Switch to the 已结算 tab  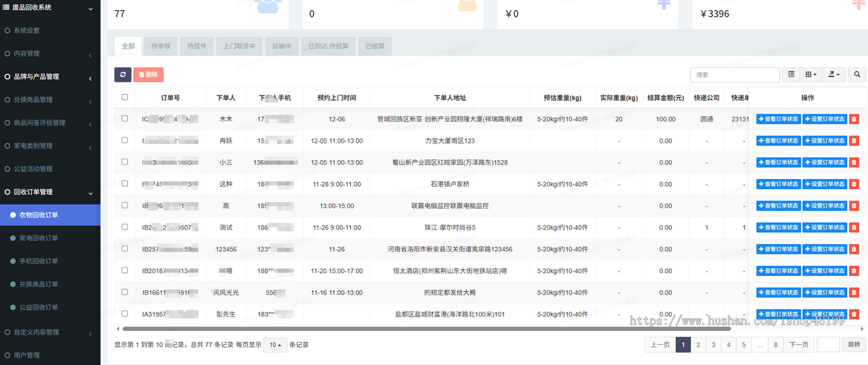[375, 46]
